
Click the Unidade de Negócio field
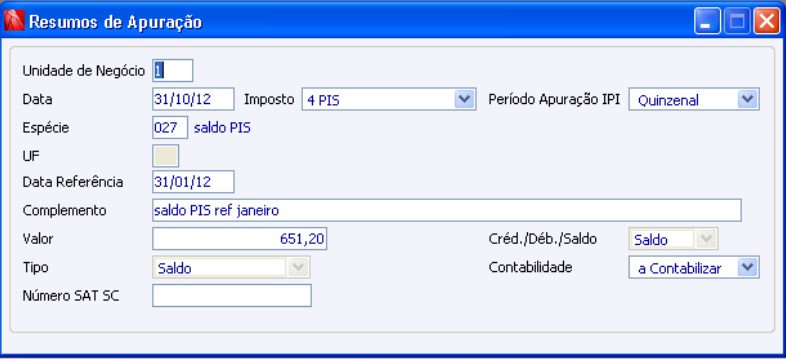[172, 70]
